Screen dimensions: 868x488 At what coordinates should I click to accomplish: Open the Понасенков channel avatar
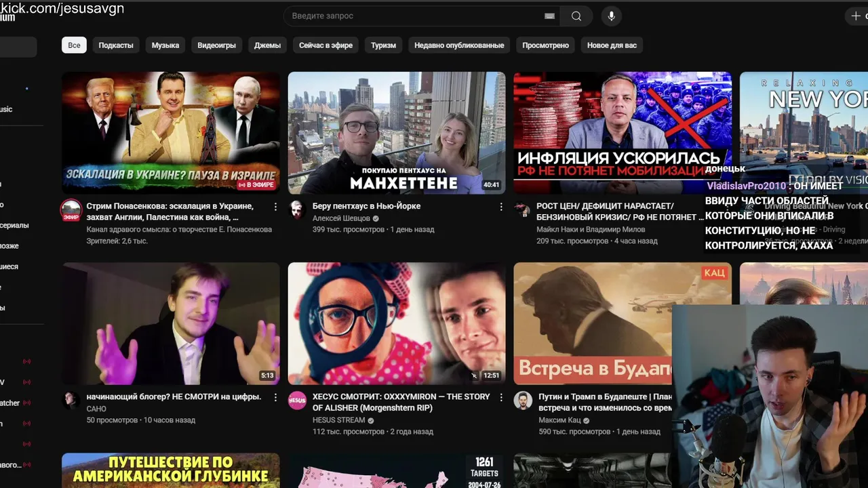tap(71, 209)
